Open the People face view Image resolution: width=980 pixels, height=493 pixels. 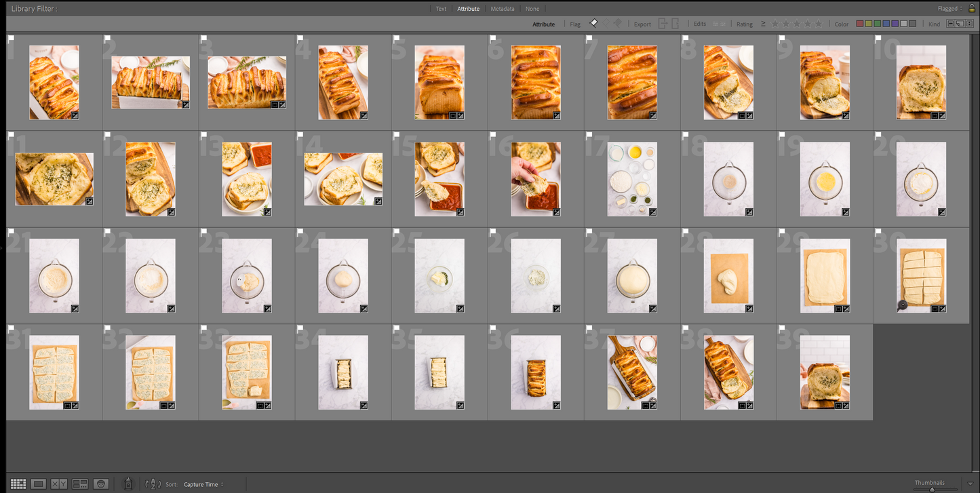pyautogui.click(x=101, y=484)
